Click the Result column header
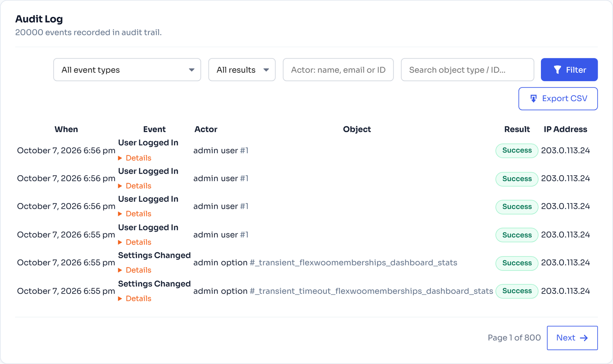Viewport: 613px width, 364px height. click(517, 130)
